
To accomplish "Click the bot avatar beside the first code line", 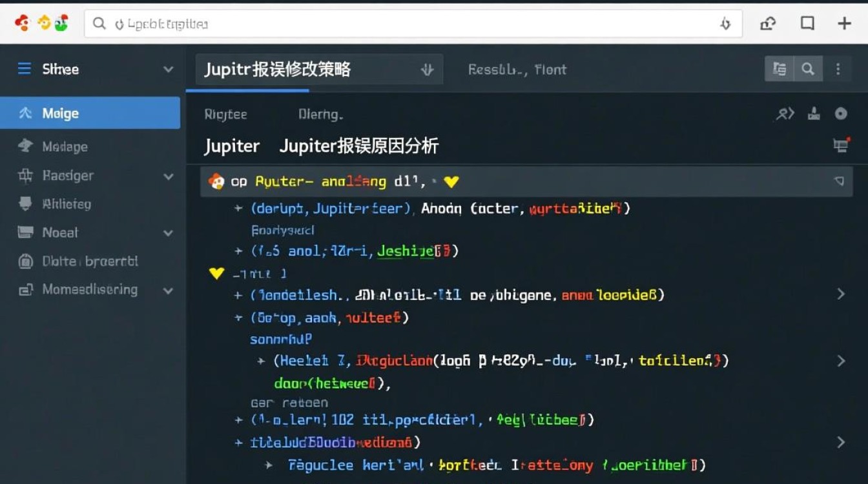I will (217, 181).
